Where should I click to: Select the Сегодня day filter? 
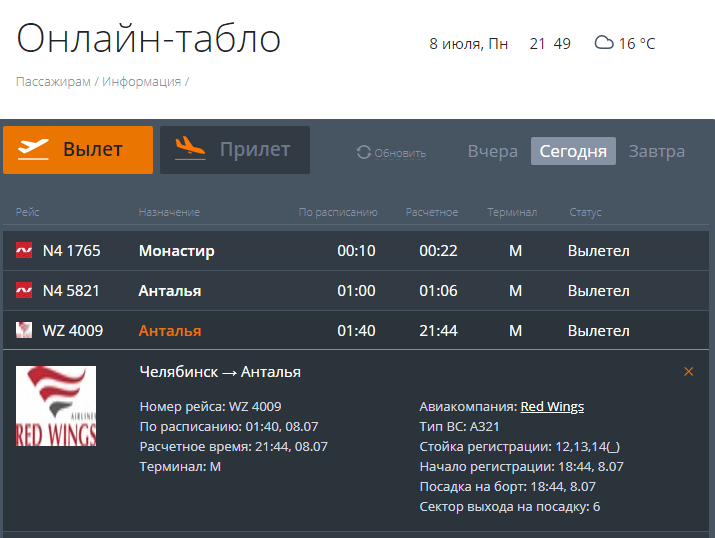(573, 151)
